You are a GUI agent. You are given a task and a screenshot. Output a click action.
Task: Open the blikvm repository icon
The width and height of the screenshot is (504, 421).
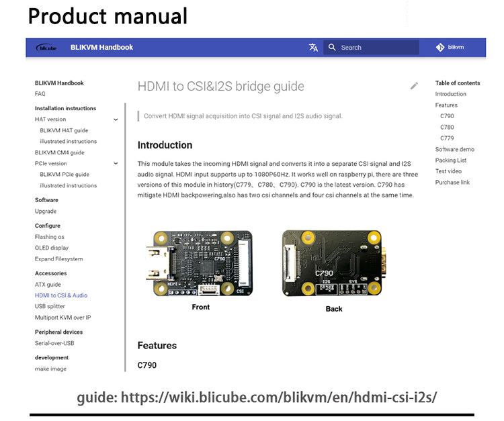pos(440,48)
